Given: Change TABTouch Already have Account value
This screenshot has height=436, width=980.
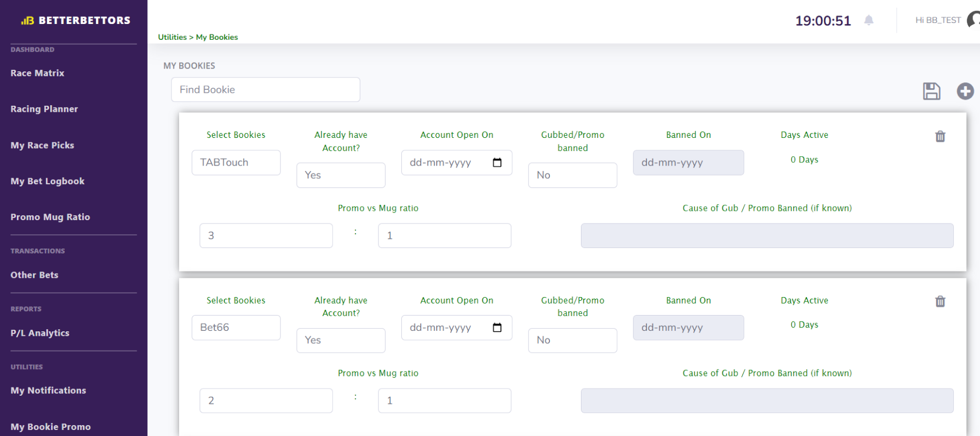Looking at the screenshot, I should click(x=340, y=175).
